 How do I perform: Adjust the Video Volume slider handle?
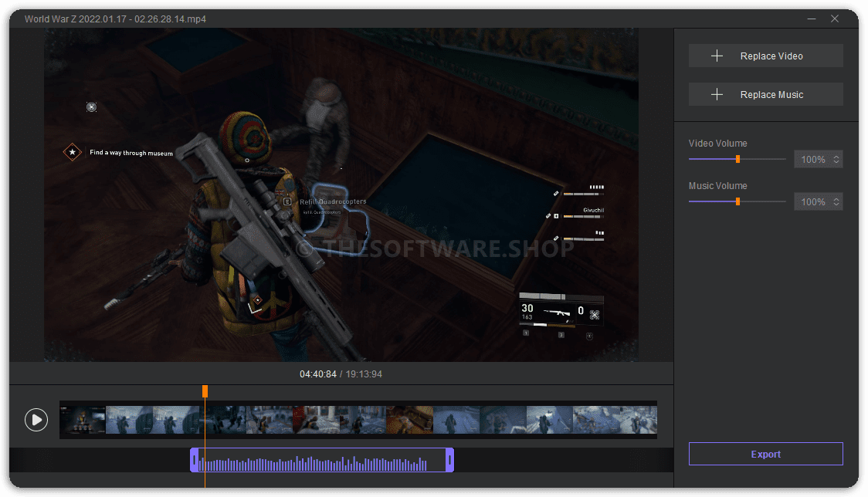pyautogui.click(x=738, y=160)
